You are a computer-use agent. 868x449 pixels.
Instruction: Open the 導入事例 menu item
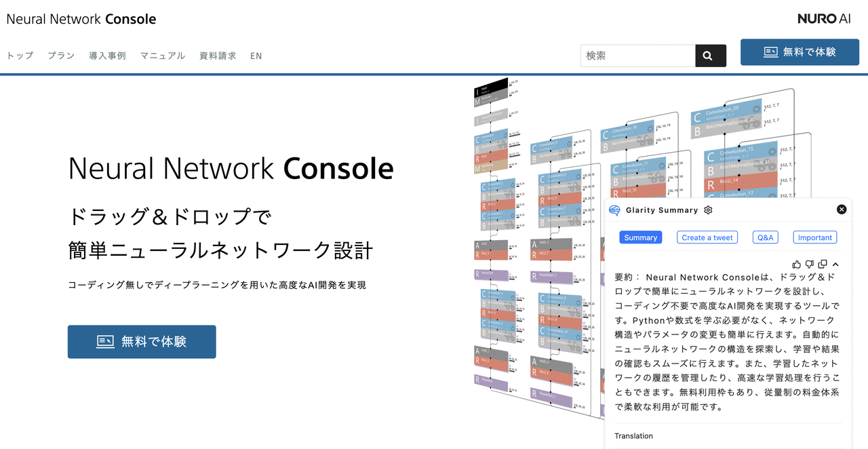[107, 56]
